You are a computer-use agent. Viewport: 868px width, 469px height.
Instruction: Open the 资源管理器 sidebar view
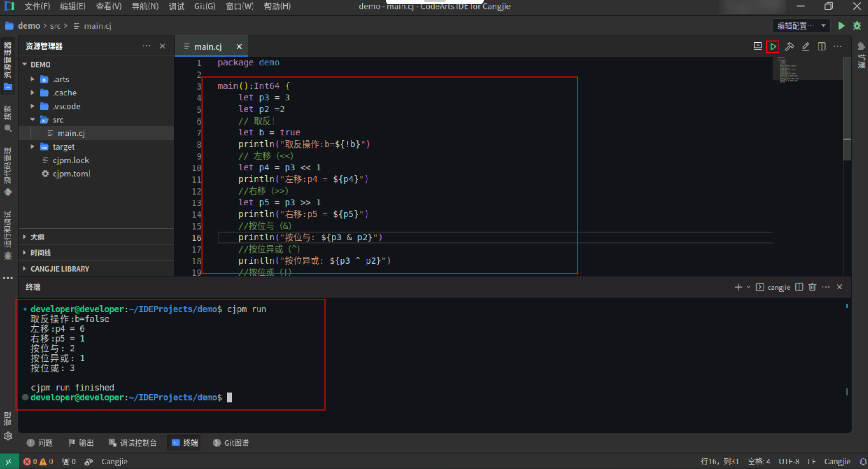pyautogui.click(x=8, y=66)
